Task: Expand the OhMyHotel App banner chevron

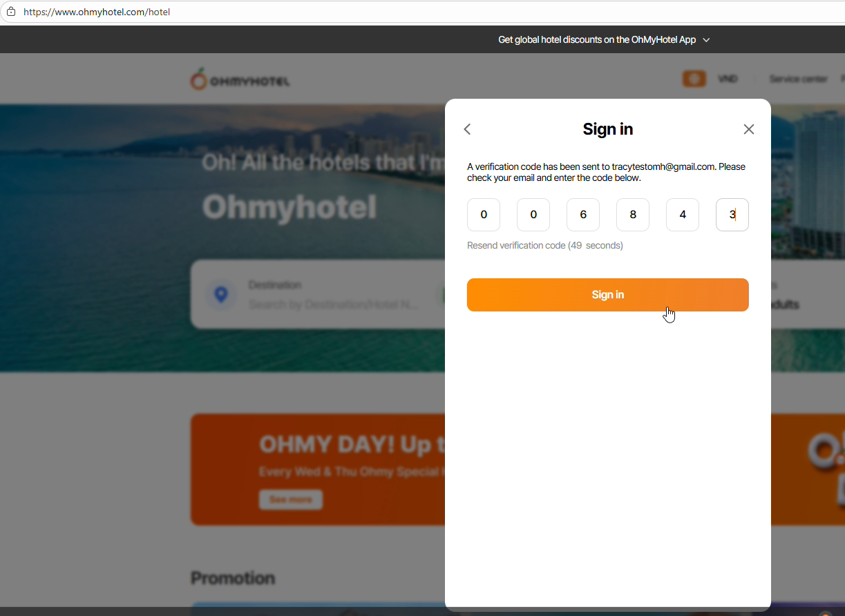Action: point(706,40)
